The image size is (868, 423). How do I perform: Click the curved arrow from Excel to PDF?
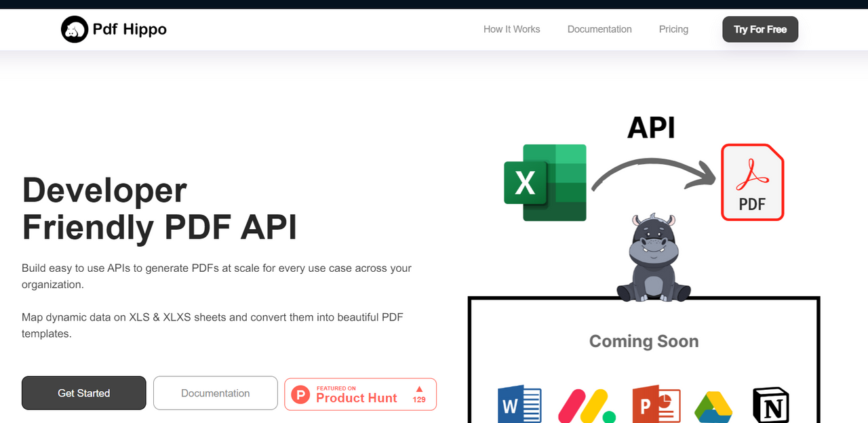pyautogui.click(x=654, y=175)
